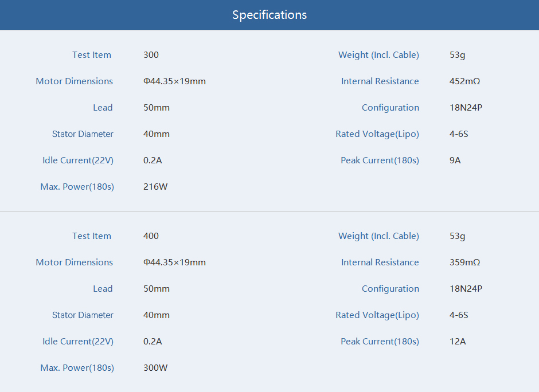Viewport: 539px width, 392px height.
Task: Select the first Idle Current 0.2A value
Action: [x=153, y=160]
